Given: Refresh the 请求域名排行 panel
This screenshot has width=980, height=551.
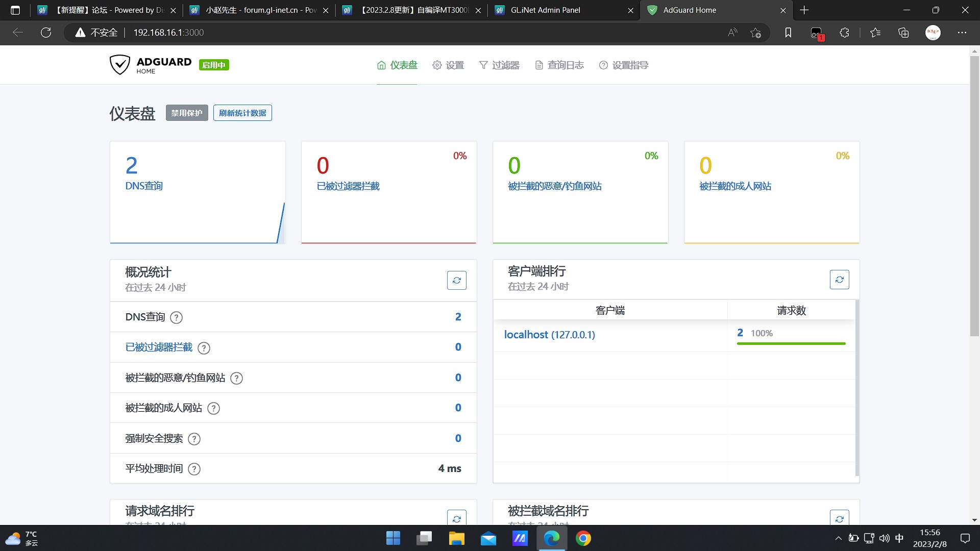Looking at the screenshot, I should point(456,518).
